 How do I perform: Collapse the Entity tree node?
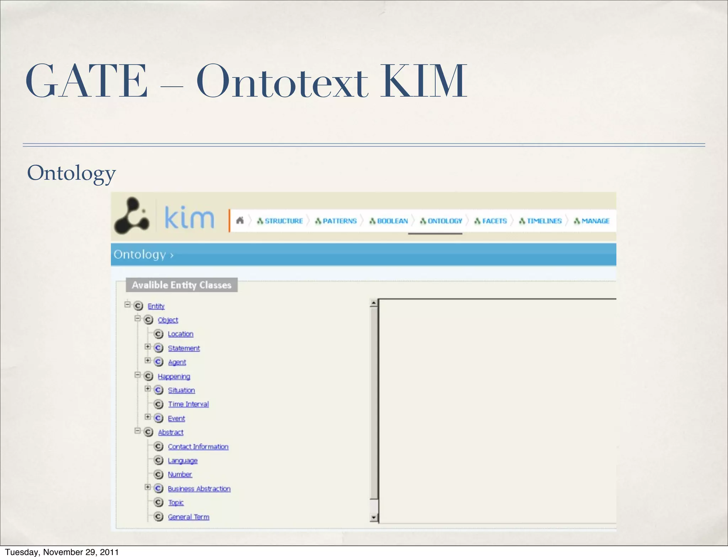(128, 305)
